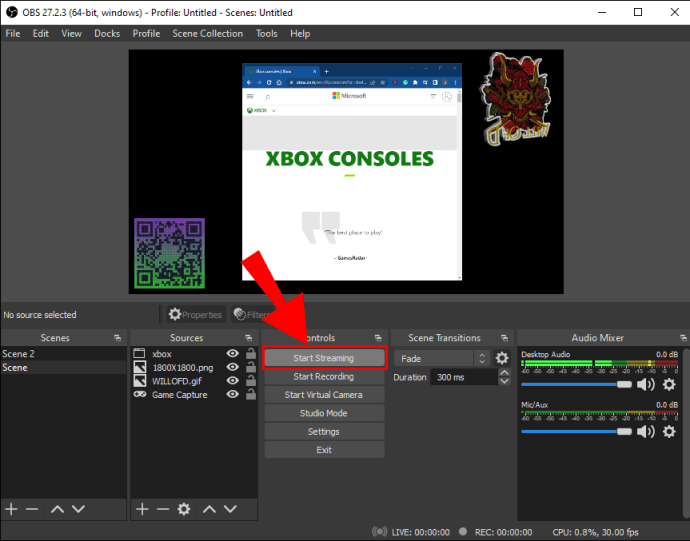Open the Tools menu
The image size is (690, 541).
click(x=267, y=33)
